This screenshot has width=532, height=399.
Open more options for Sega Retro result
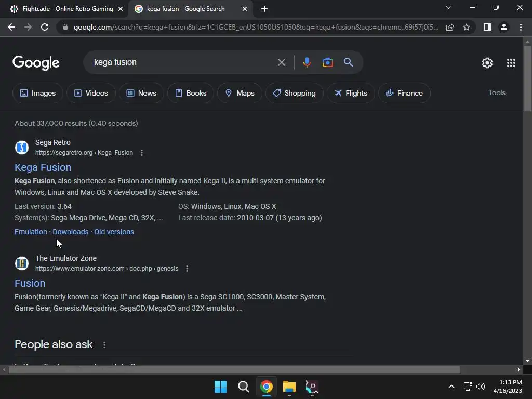142,153
